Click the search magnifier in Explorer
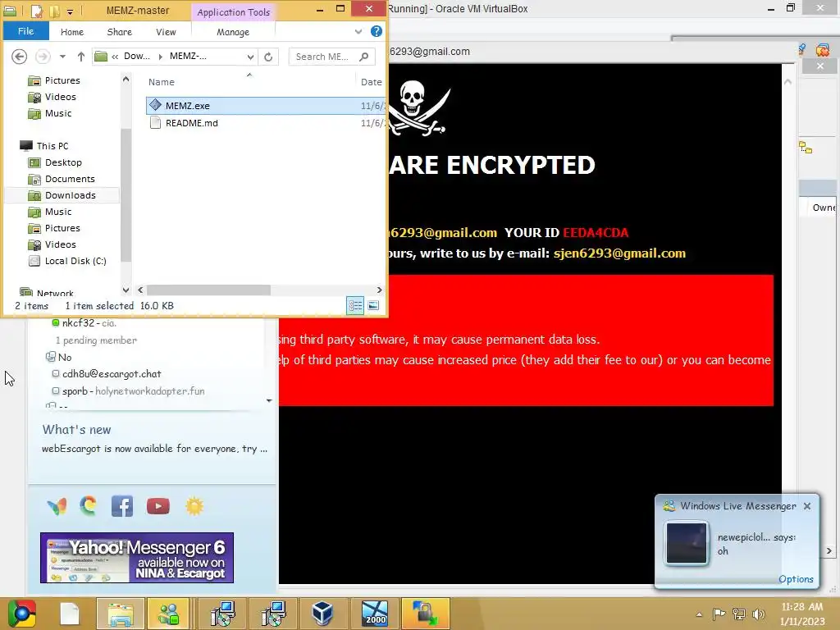 (x=364, y=57)
